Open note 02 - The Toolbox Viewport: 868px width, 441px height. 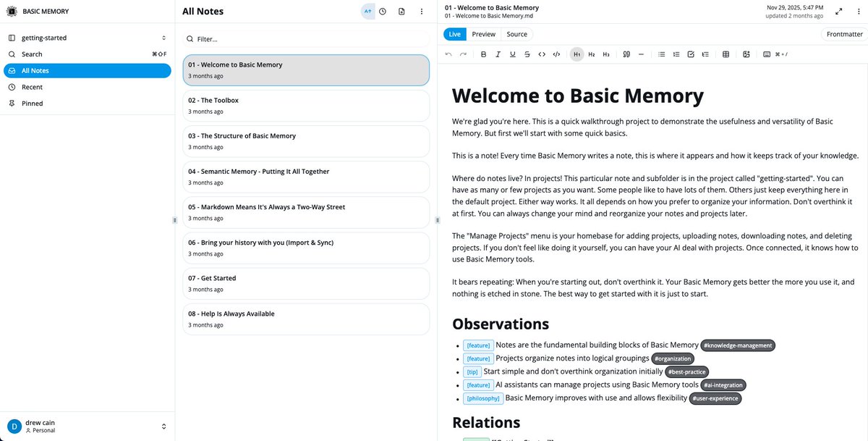point(306,106)
